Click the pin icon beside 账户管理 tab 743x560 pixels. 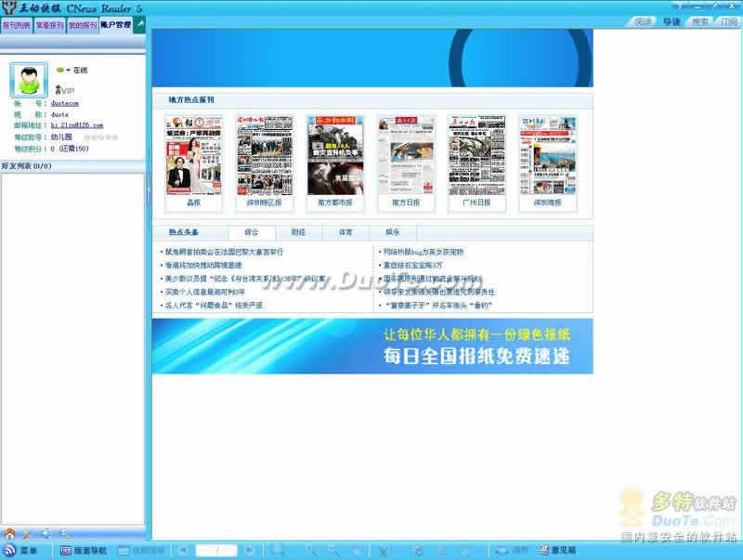tap(140, 24)
